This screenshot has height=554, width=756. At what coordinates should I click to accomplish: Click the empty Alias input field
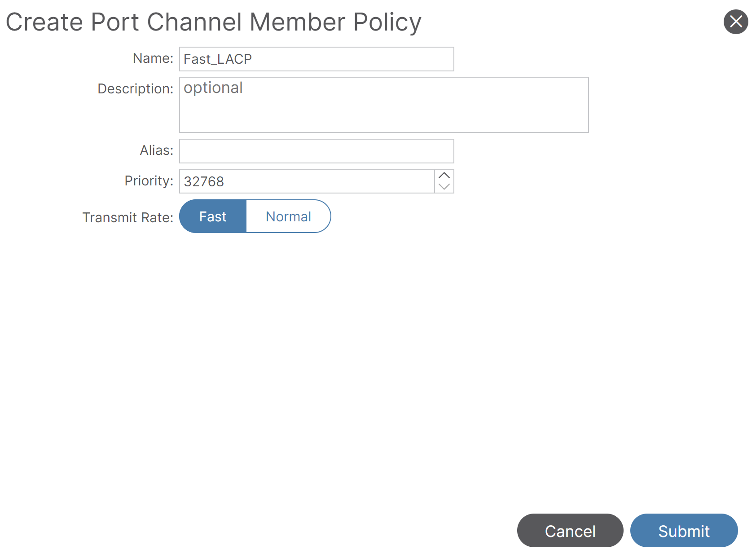coord(316,151)
